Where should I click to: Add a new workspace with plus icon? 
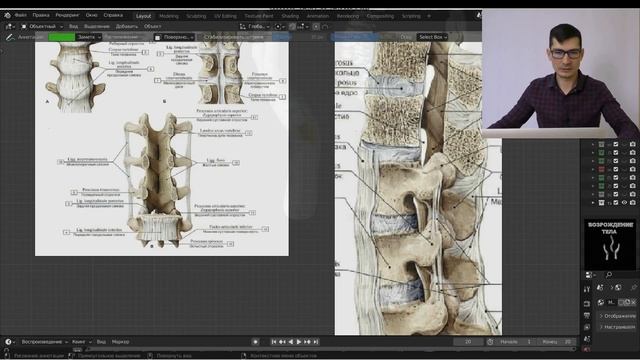(429, 16)
